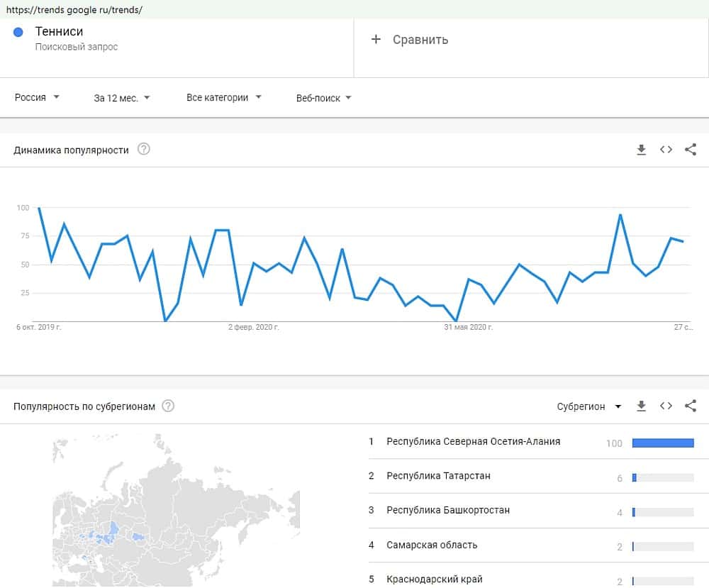709x588 pixels.
Task: Expand the За 12 мес. time range dropdown
Action: (122, 97)
